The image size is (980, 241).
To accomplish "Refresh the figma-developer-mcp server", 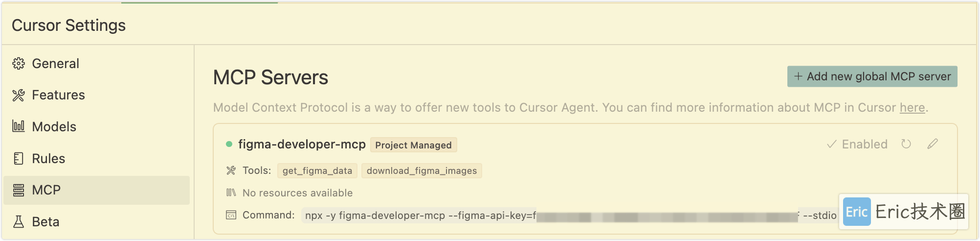I will coord(906,144).
